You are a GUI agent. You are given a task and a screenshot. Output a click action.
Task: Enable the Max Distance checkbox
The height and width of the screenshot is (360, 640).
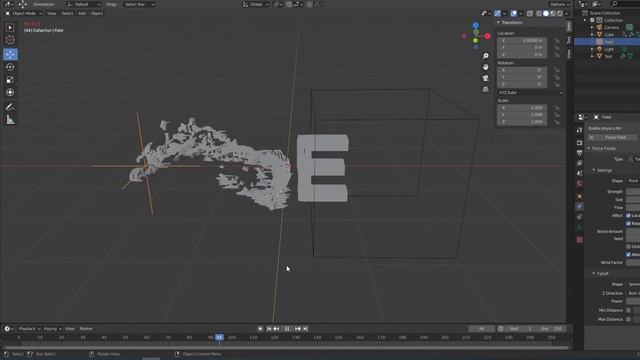(629, 319)
